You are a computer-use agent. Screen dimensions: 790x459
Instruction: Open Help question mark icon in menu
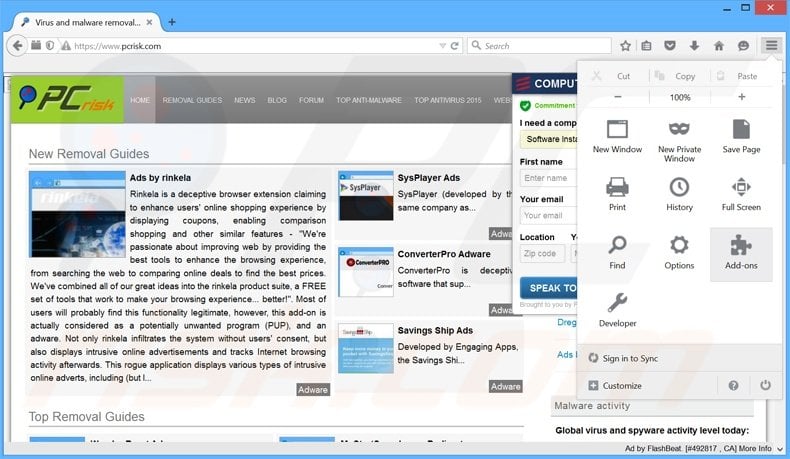(734, 385)
